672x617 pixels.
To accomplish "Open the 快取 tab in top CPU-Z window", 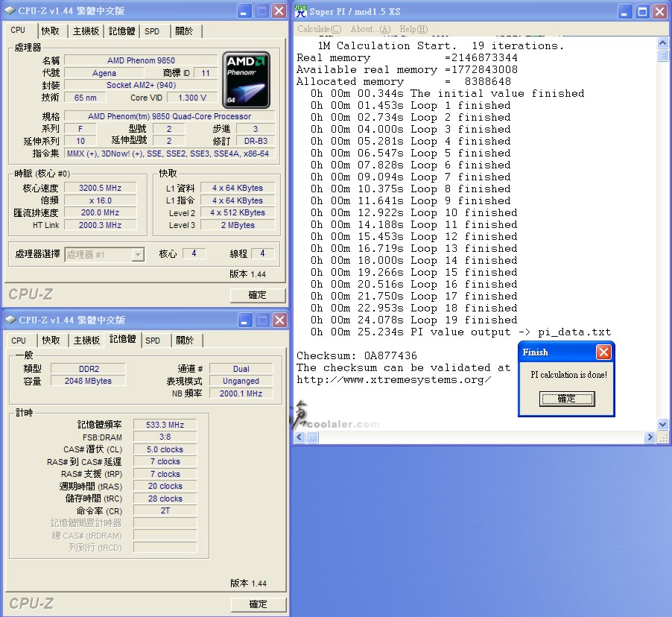I will [51, 31].
